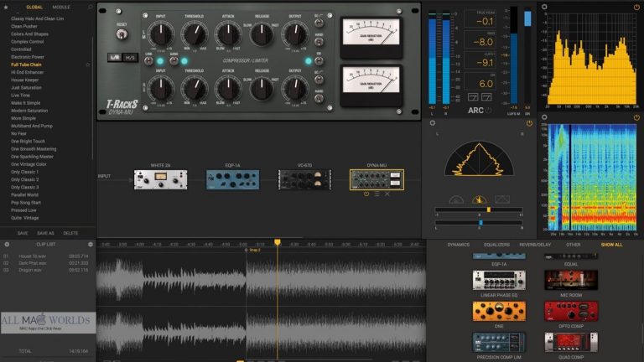Select the 'Full Tube Chain' preset

pos(26,65)
